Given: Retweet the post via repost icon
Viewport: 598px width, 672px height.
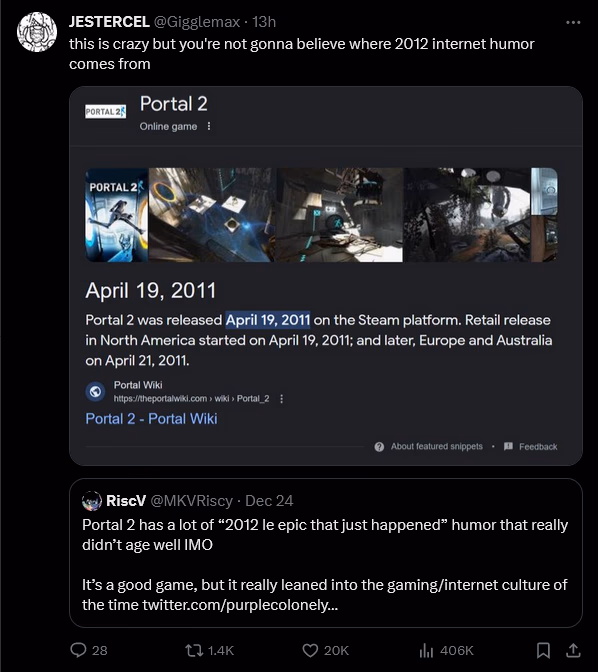Looking at the screenshot, I should 194,651.
